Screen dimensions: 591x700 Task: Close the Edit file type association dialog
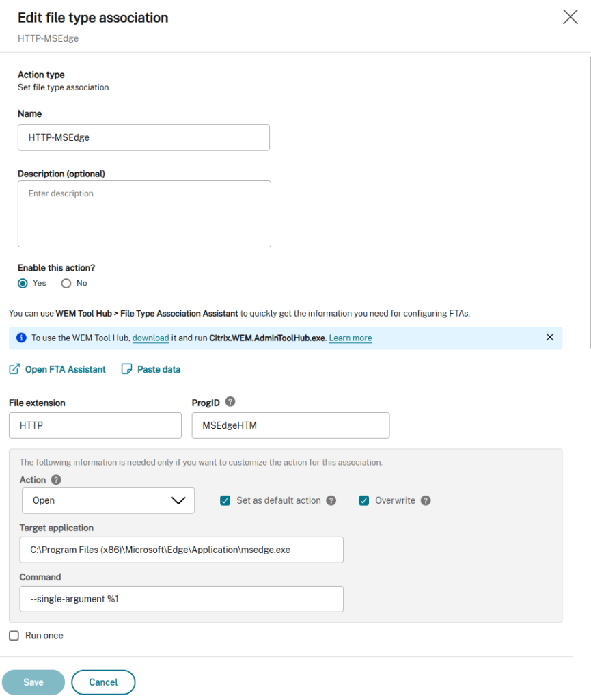pyautogui.click(x=570, y=17)
